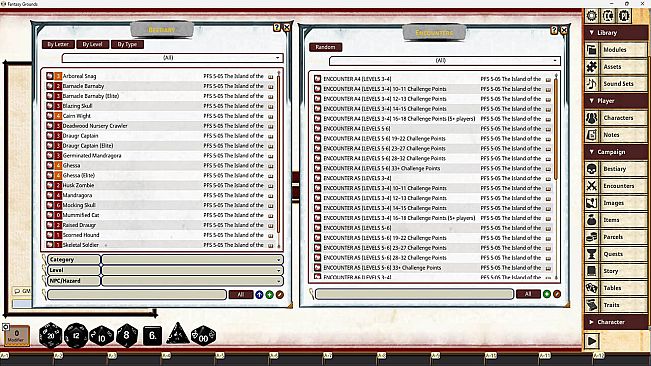Click the Random button in Encounters
This screenshot has height=366, width=651.
(x=326, y=47)
